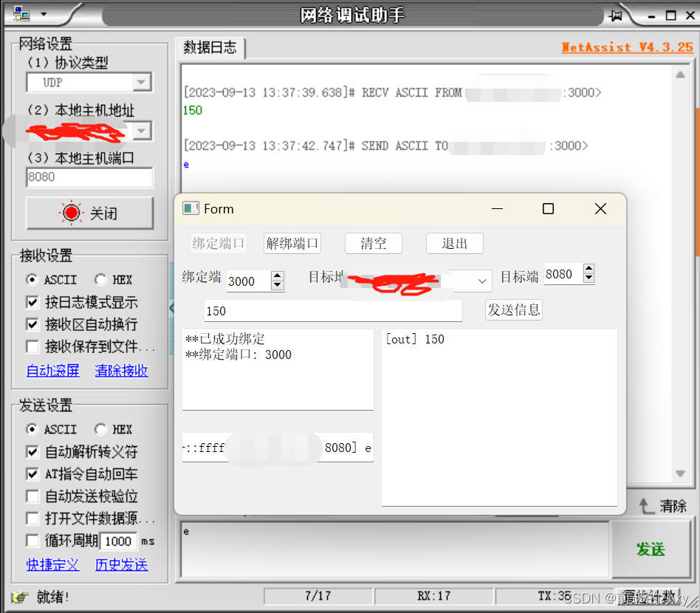Open the NetAssist V4.3.25 link
Viewport: 700px width, 613px height.
[x=627, y=47]
